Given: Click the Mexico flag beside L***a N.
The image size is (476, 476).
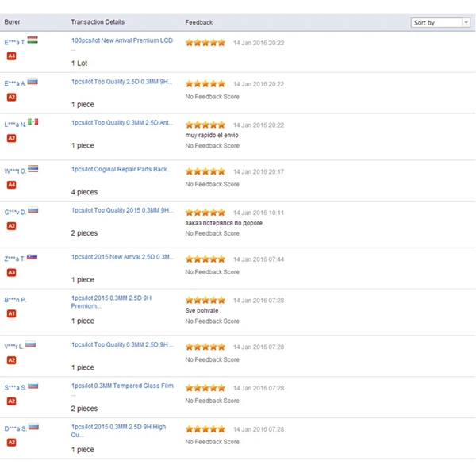Looking at the screenshot, I should point(33,122).
